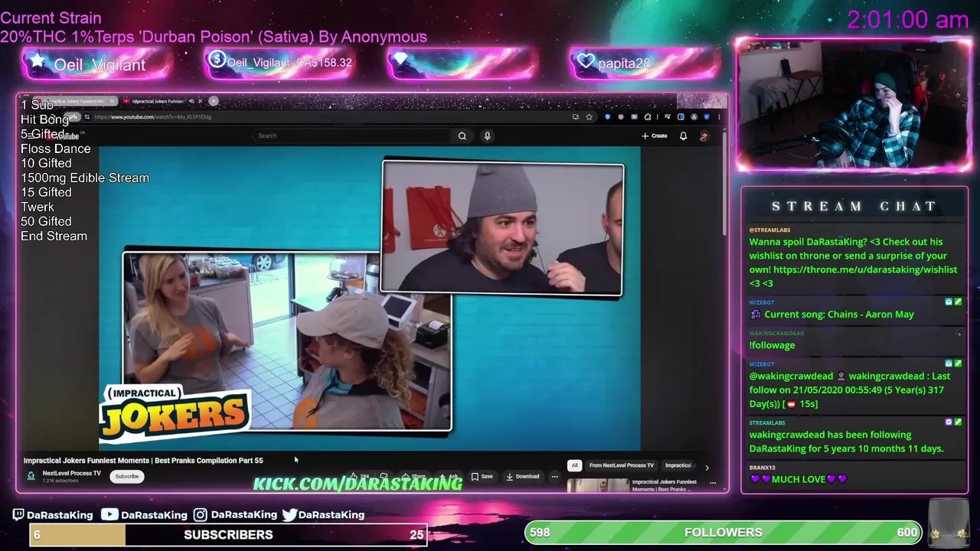The height and width of the screenshot is (551, 980).
Task: Click the Instagram DaRastaKing social handle
Action: [x=235, y=515]
